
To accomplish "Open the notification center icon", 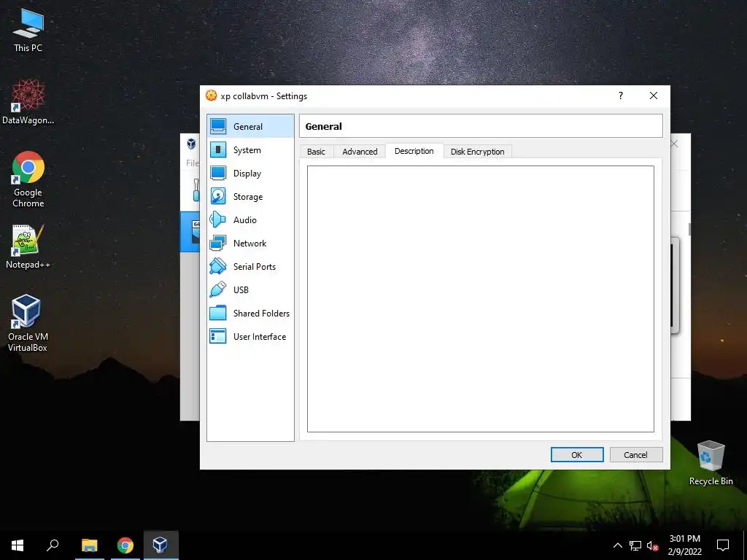I will point(723,545).
